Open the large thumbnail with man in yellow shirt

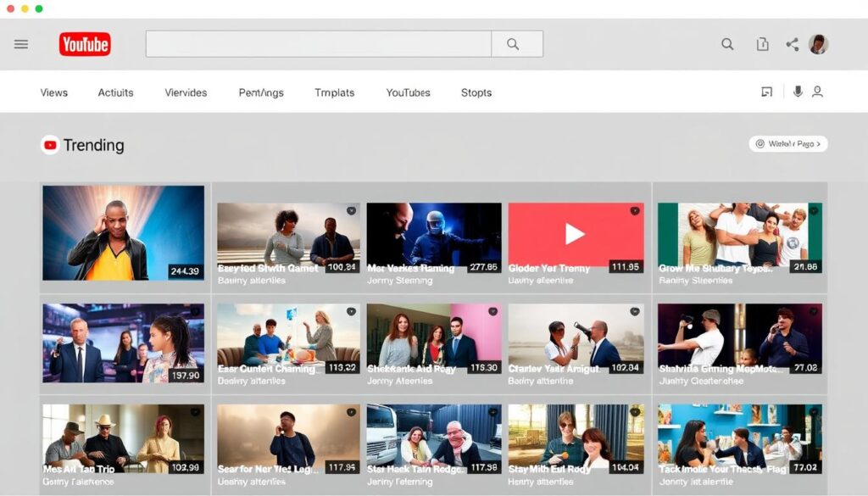[x=124, y=233]
